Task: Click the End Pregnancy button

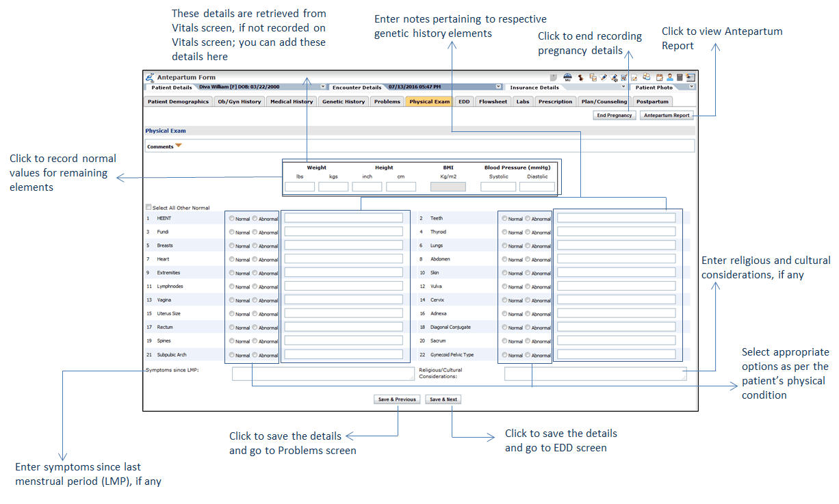Action: coord(615,116)
